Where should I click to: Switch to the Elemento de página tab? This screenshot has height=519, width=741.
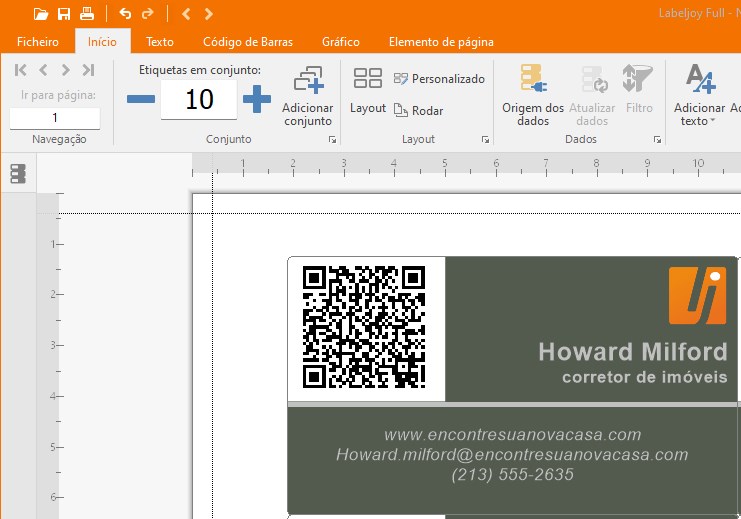point(441,42)
